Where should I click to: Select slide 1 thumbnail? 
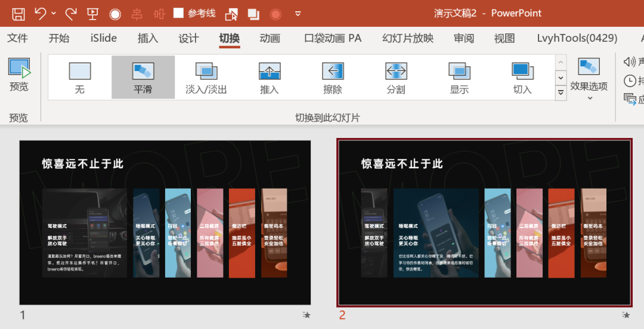[x=165, y=223]
